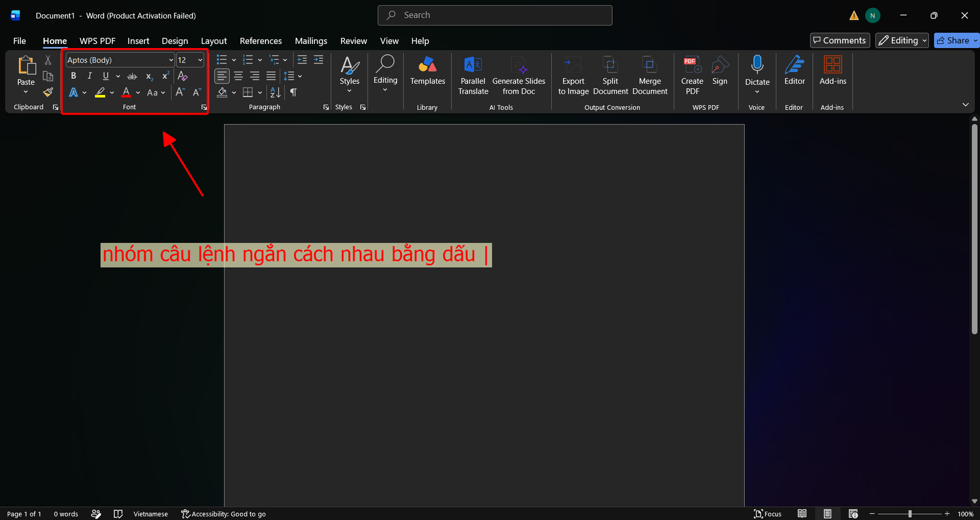
Task: Click the Comments button
Action: click(x=840, y=40)
